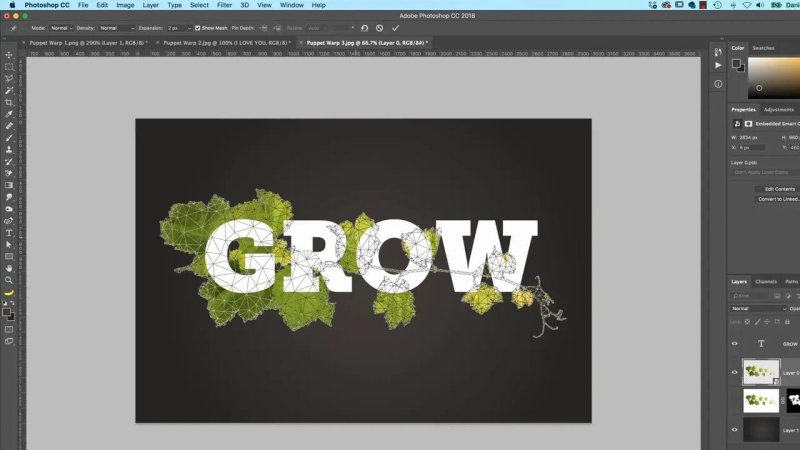Image resolution: width=800 pixels, height=450 pixels.
Task: Switch to Puppet Warp 1.png tab
Action: (88, 43)
